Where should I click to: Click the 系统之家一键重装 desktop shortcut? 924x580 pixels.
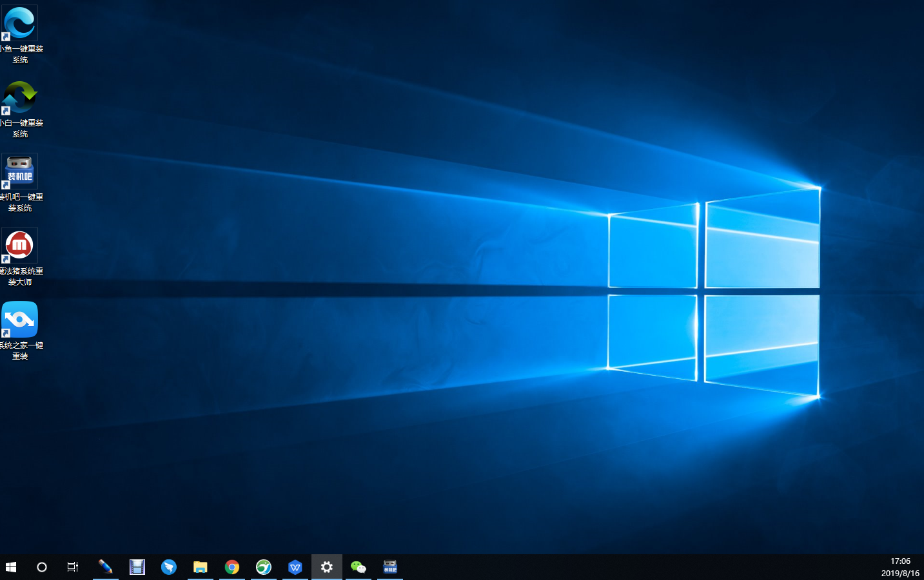coord(20,320)
